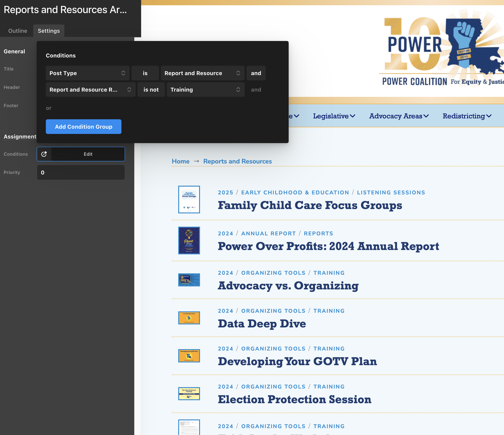Image resolution: width=504 pixels, height=435 pixels.
Task: Open Family Child Care Focus Groups thumbnail
Action: point(189,199)
